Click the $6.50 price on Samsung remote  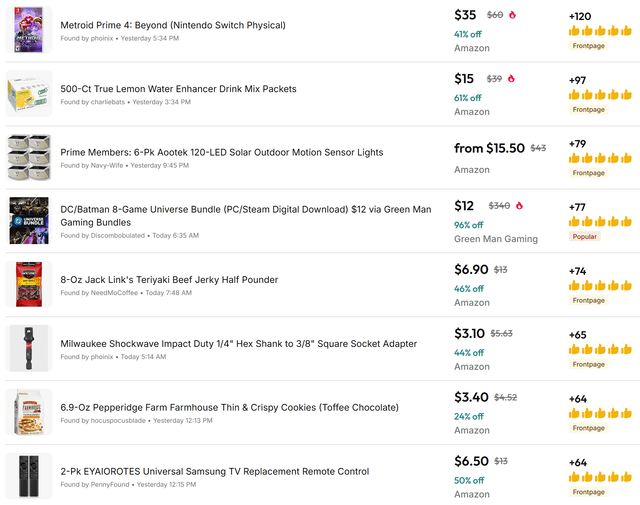click(x=471, y=461)
